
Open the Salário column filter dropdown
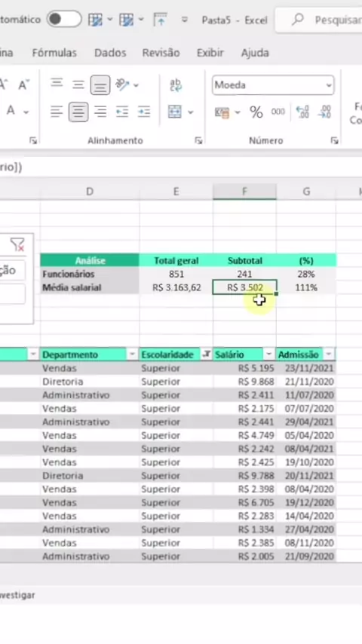(268, 354)
